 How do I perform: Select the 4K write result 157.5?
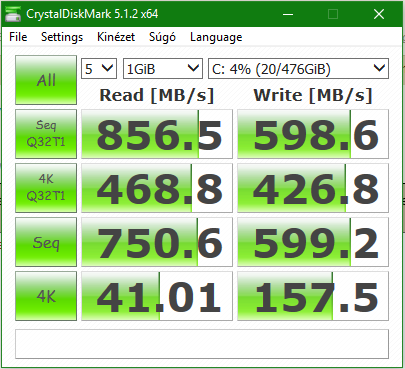click(313, 296)
